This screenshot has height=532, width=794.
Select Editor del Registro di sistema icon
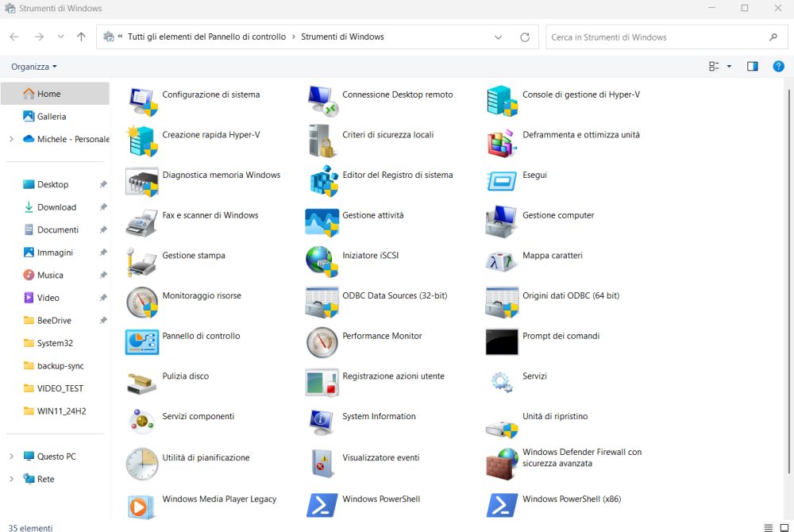(x=322, y=182)
